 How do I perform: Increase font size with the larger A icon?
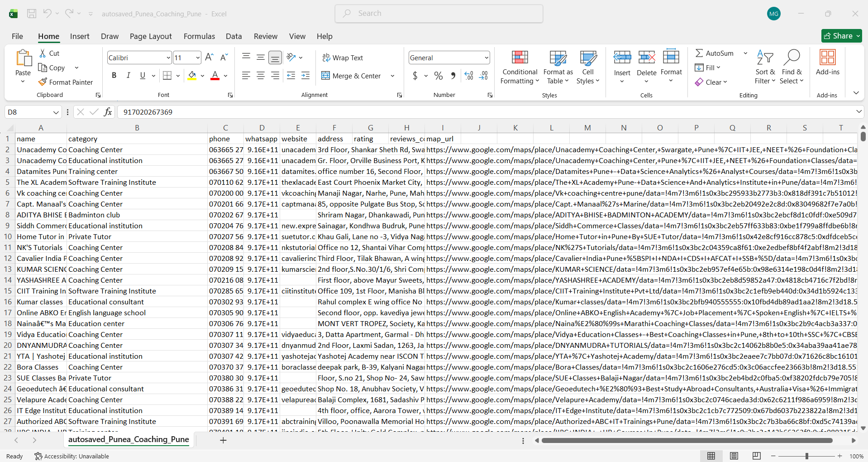coord(209,58)
